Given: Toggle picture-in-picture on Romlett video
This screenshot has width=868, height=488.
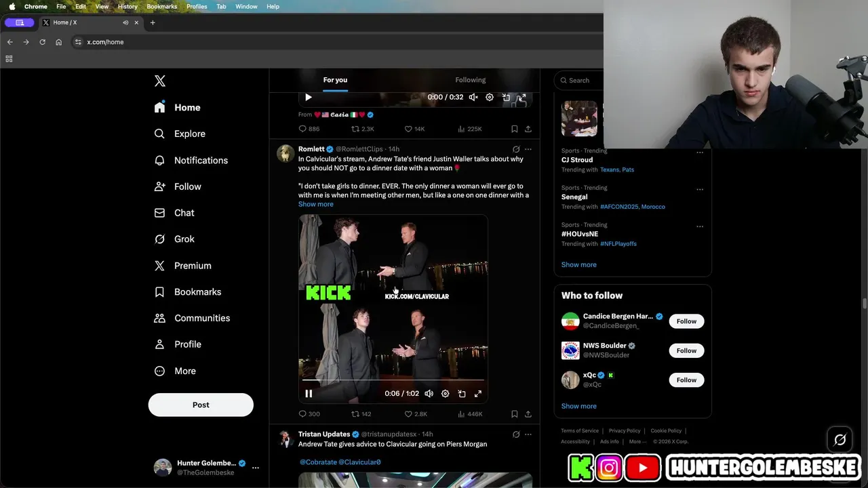Looking at the screenshot, I should pyautogui.click(x=462, y=393).
